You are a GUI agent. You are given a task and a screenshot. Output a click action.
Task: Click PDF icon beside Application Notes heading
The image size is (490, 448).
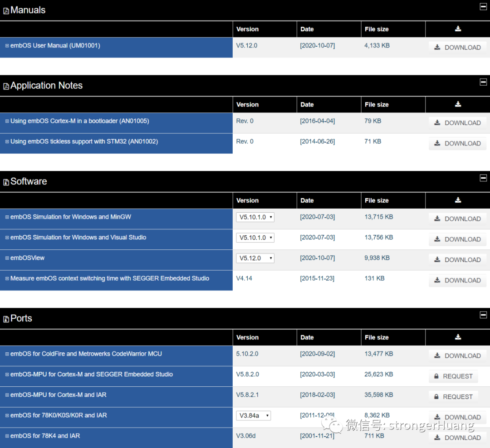tap(6, 86)
